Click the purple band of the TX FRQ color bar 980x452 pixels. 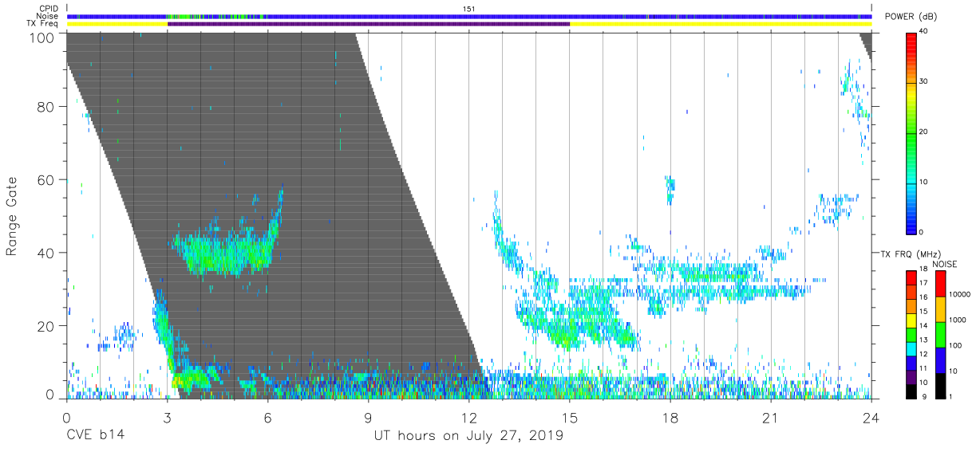pos(911,377)
